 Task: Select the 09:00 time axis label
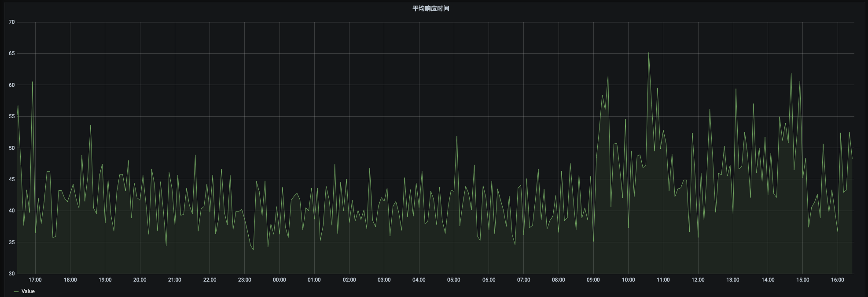(x=593, y=280)
